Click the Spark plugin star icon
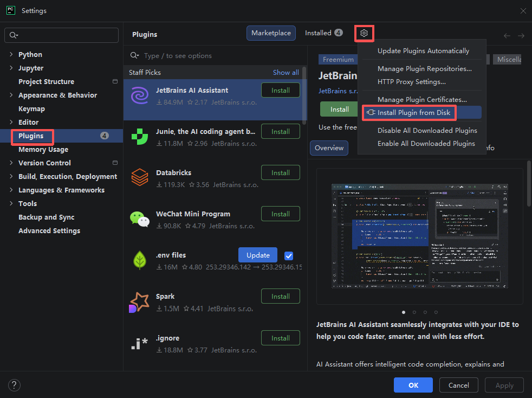 pyautogui.click(x=139, y=302)
